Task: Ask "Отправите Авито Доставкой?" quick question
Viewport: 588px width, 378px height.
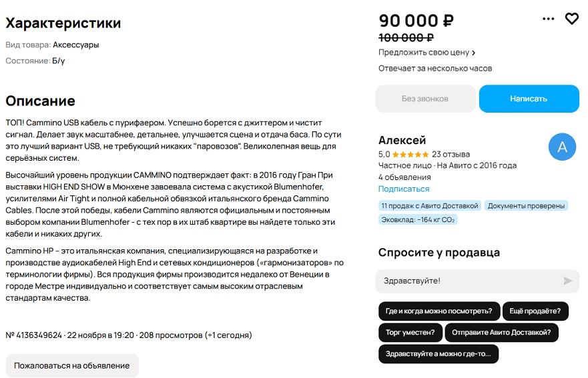Action: (501, 332)
